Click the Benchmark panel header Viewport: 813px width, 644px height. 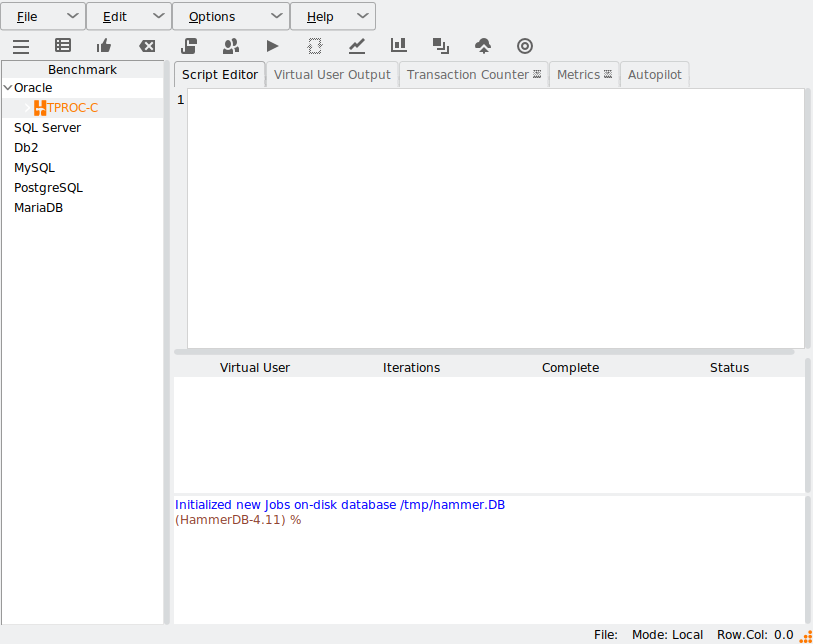82,69
